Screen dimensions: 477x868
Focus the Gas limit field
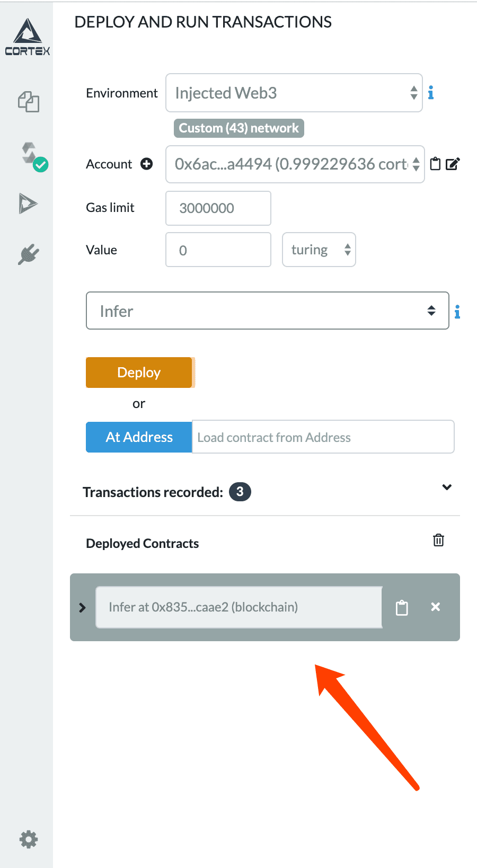coord(218,208)
